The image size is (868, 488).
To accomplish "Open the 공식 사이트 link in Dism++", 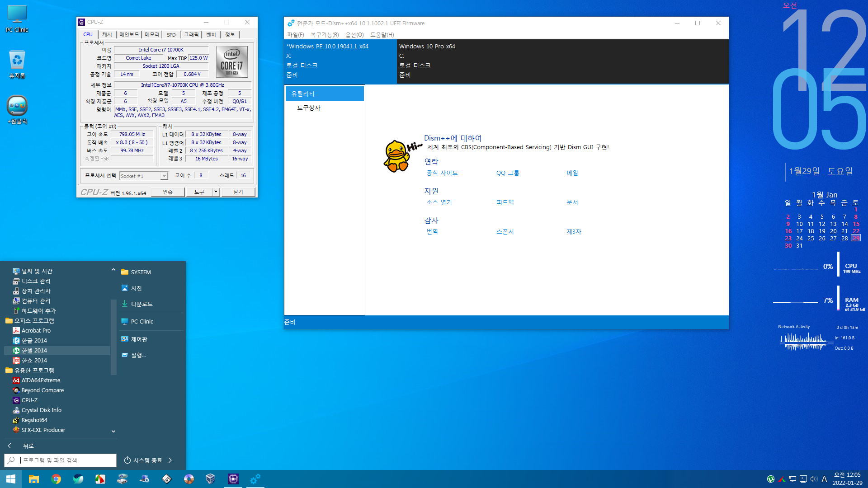I will pos(442,173).
